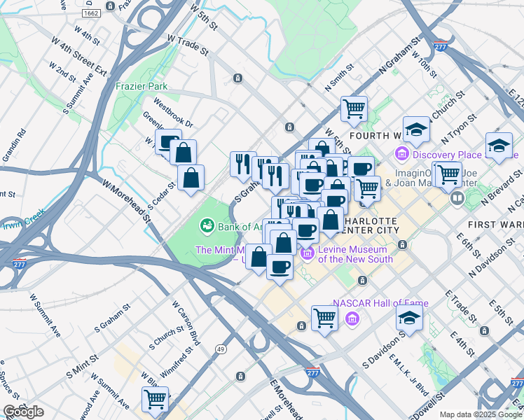Click the 'W Carson Blvd' street label

click(186, 323)
